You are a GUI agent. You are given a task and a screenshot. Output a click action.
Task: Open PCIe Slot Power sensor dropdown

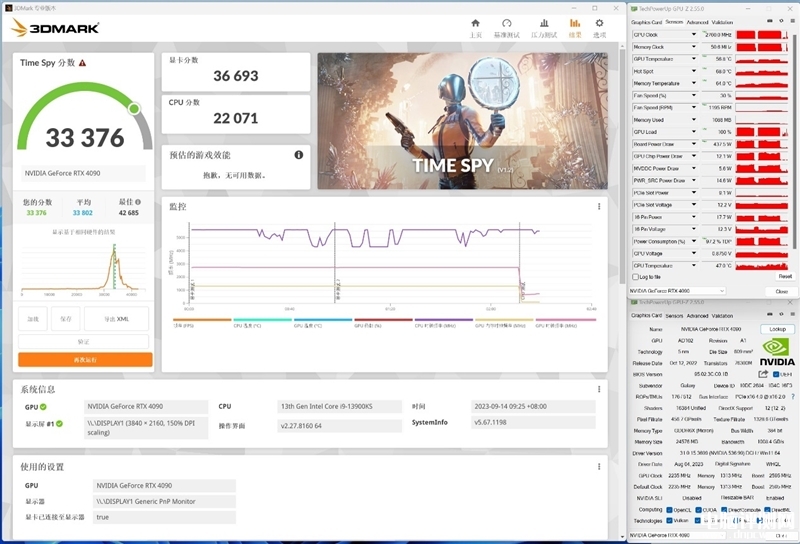point(694,192)
